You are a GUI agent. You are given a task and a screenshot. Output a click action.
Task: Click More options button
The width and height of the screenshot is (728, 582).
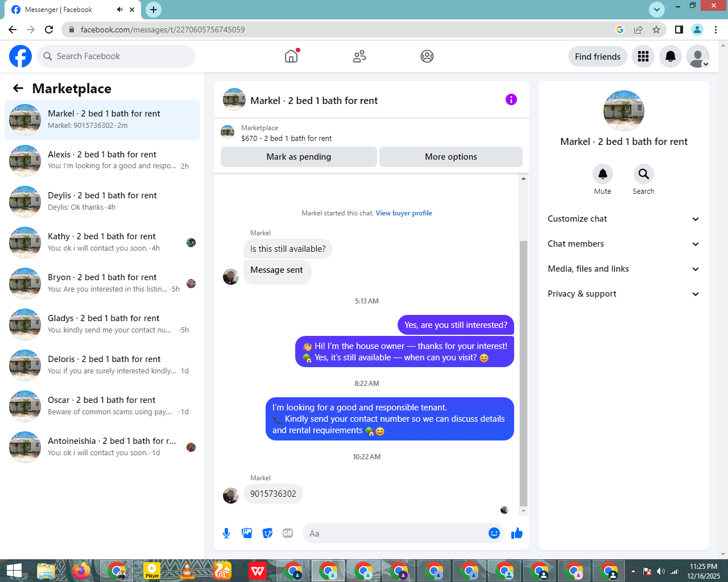point(451,157)
